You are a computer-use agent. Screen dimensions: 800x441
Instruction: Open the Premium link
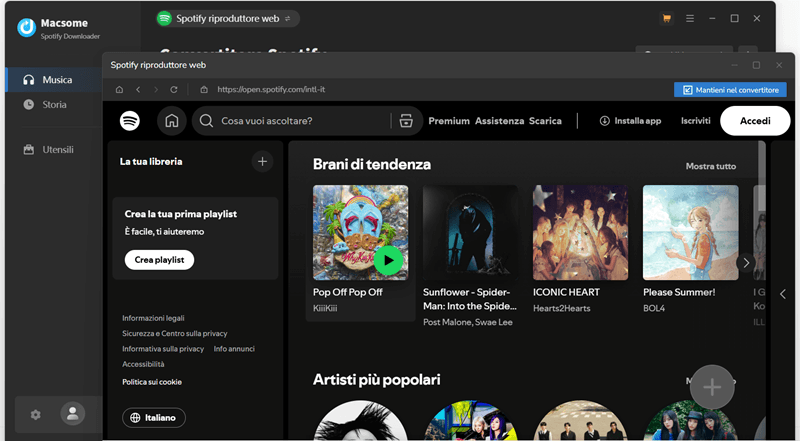click(449, 121)
